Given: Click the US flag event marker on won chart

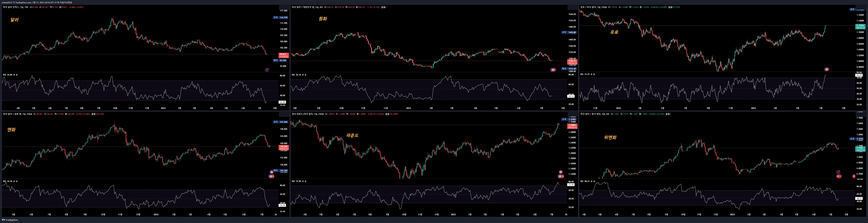Looking at the screenshot, I should (553, 70).
